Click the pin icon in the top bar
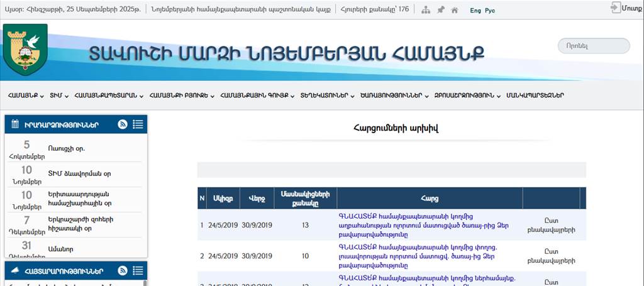644x286 pixels. (440, 10)
